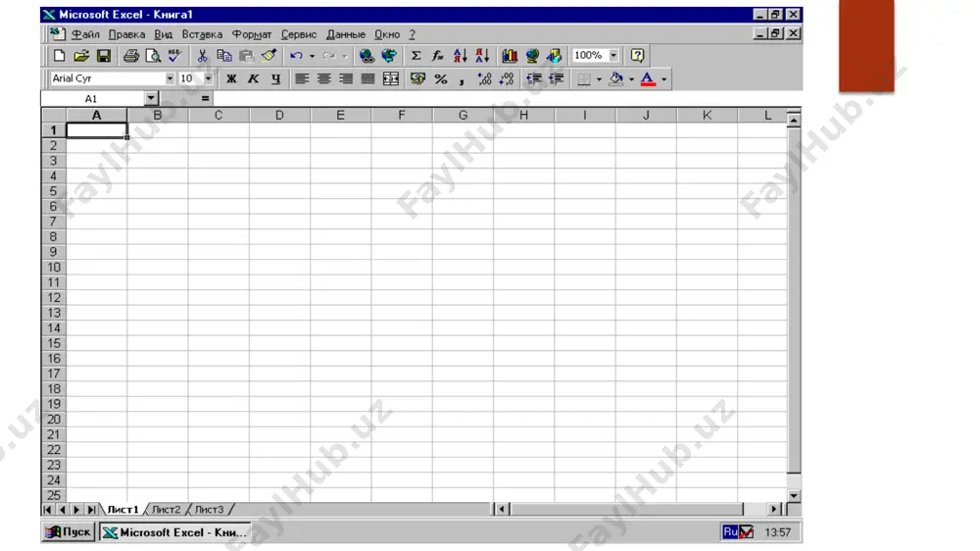This screenshot has height=551, width=980.
Task: Toggle italic К formatting
Action: click(x=253, y=78)
